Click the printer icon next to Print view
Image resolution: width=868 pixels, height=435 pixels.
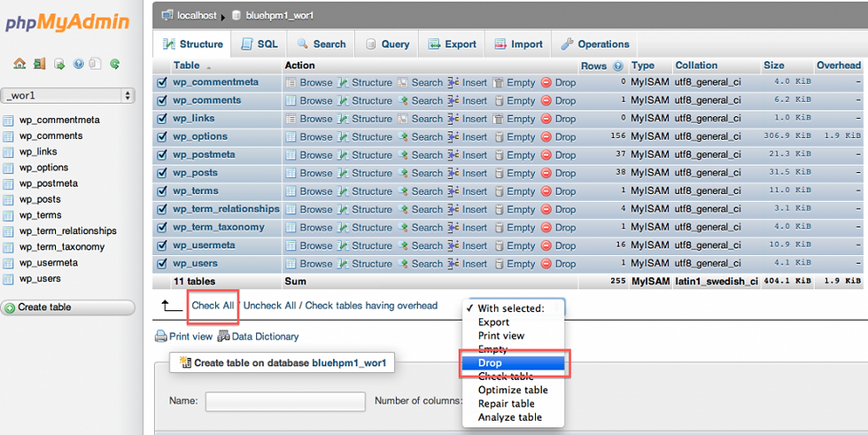[x=161, y=336]
